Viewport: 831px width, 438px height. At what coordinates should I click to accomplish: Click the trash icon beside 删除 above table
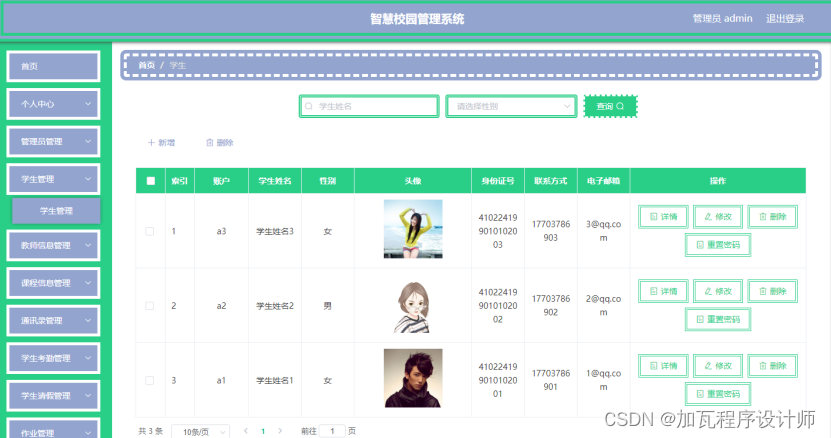[x=210, y=143]
